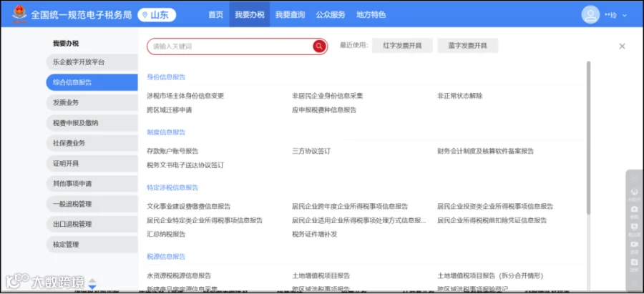
Task: Close the 我要办税 panel with the X
Action: [x=622, y=46]
